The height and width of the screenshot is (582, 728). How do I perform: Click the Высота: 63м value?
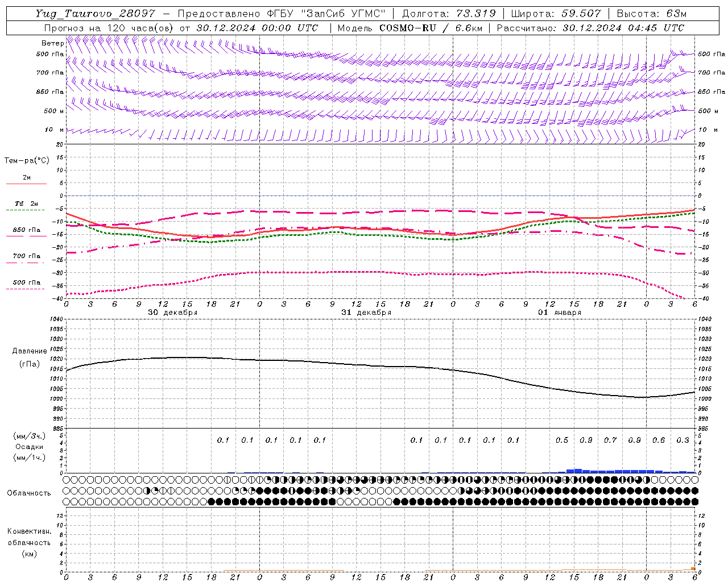coord(651,14)
